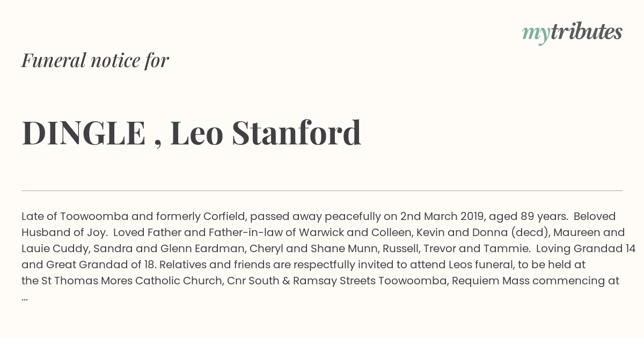Click the green 'my' part of logo

[536, 35]
